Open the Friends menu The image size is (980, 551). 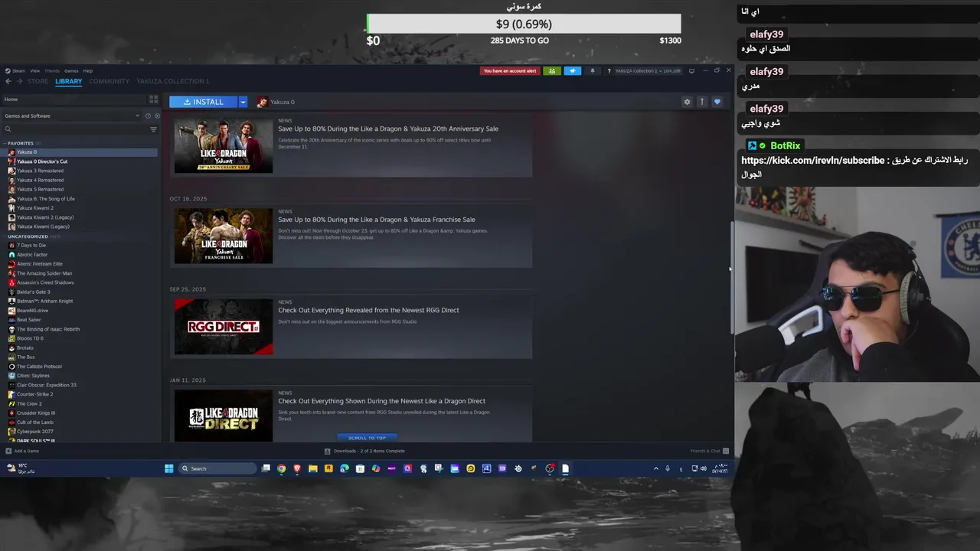pos(52,71)
